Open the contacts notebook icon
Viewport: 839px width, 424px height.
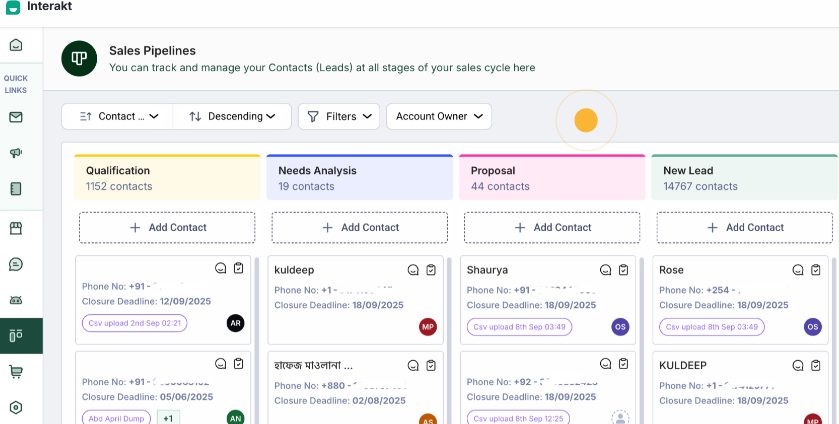tap(16, 188)
